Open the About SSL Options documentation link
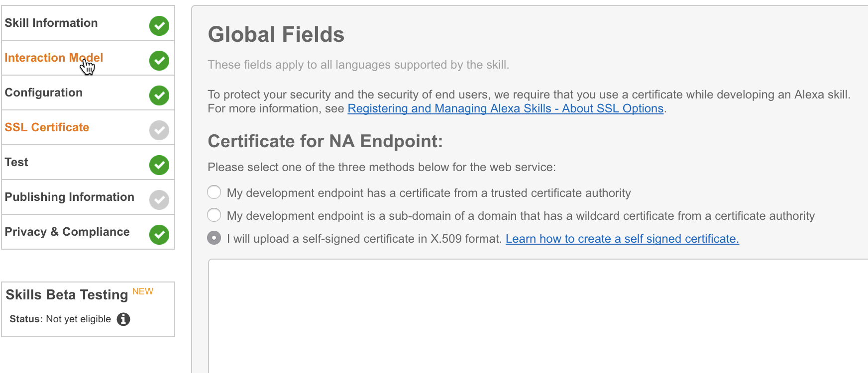Image resolution: width=868 pixels, height=373 pixels. click(x=506, y=108)
